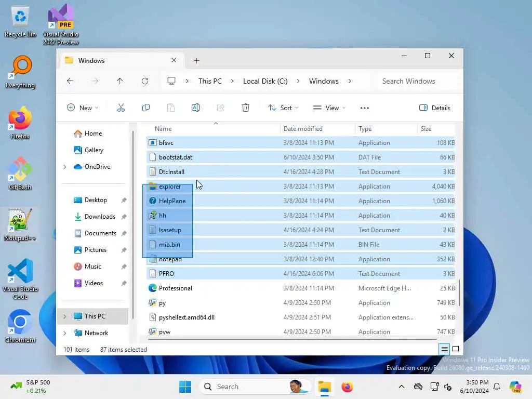The image size is (532, 399).
Task: Open Chromium desktop shortcut
Action: coord(20,326)
